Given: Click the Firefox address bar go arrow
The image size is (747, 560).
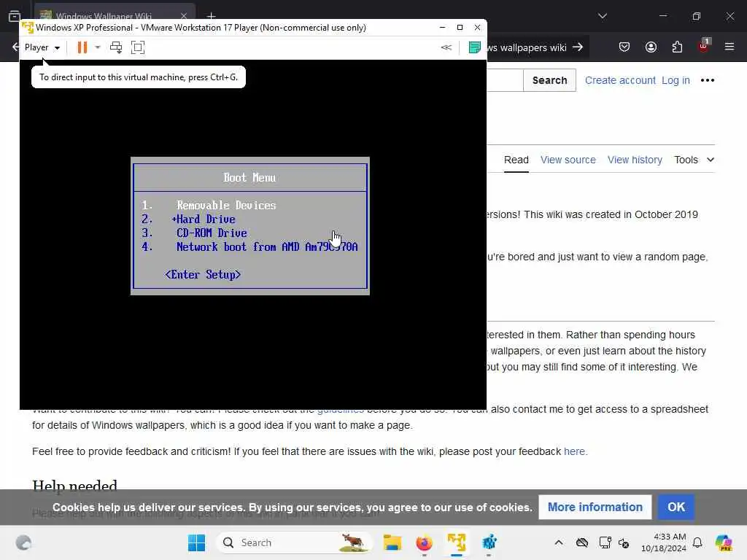Looking at the screenshot, I should click(578, 47).
